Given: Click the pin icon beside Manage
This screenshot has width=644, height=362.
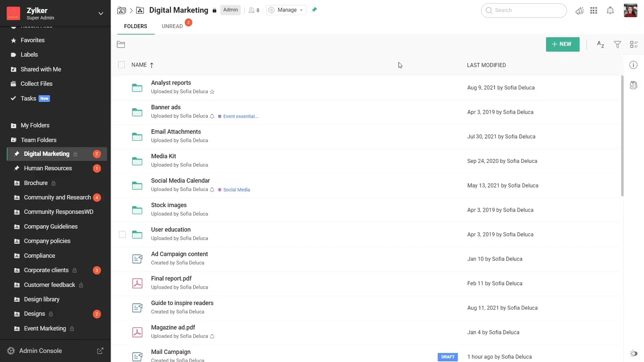Looking at the screenshot, I should (314, 10).
